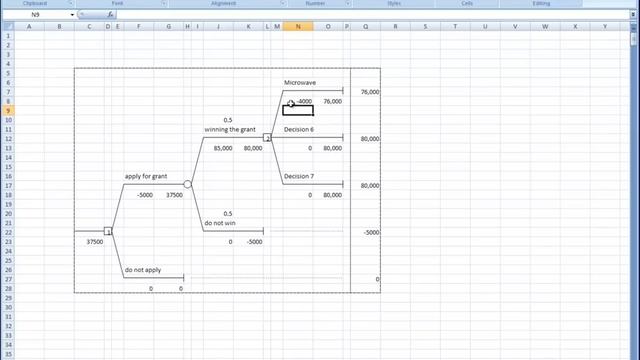Viewport: 640px width, 360px height.
Task: Select column Y header
Action: [x=605, y=27]
